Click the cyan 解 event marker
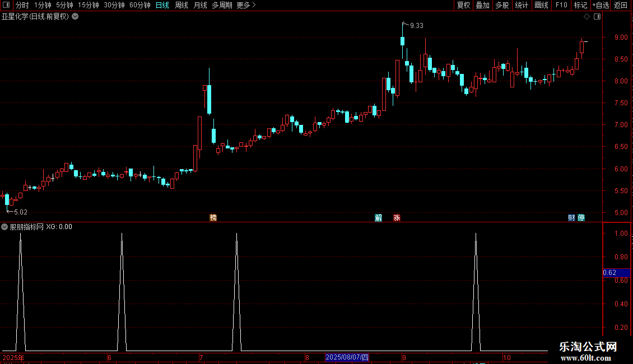The image size is (633, 364). point(378,218)
